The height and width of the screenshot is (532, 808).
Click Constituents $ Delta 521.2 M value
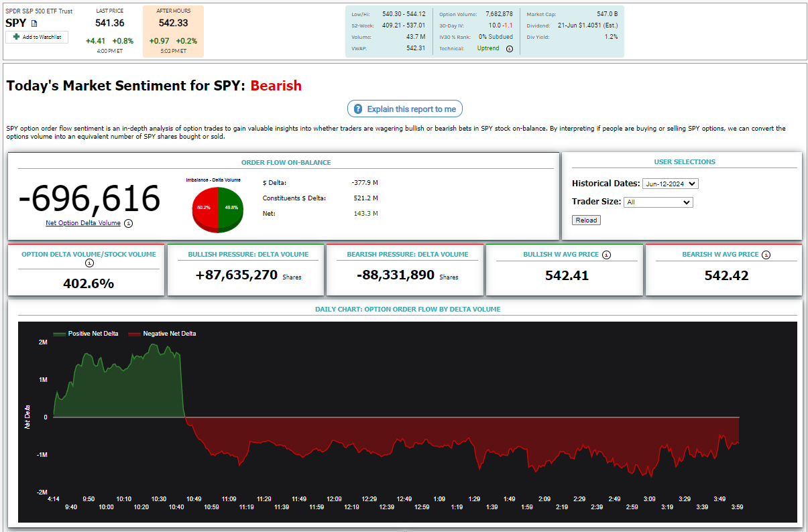(x=366, y=198)
